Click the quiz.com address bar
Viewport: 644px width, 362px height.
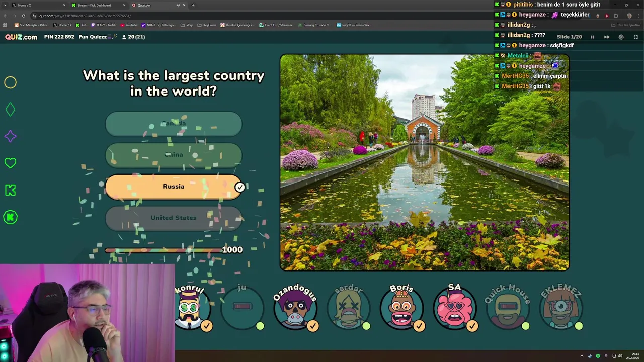point(302,16)
